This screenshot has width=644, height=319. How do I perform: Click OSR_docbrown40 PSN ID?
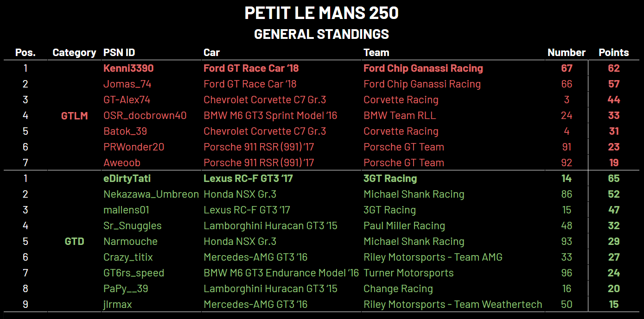(145, 115)
